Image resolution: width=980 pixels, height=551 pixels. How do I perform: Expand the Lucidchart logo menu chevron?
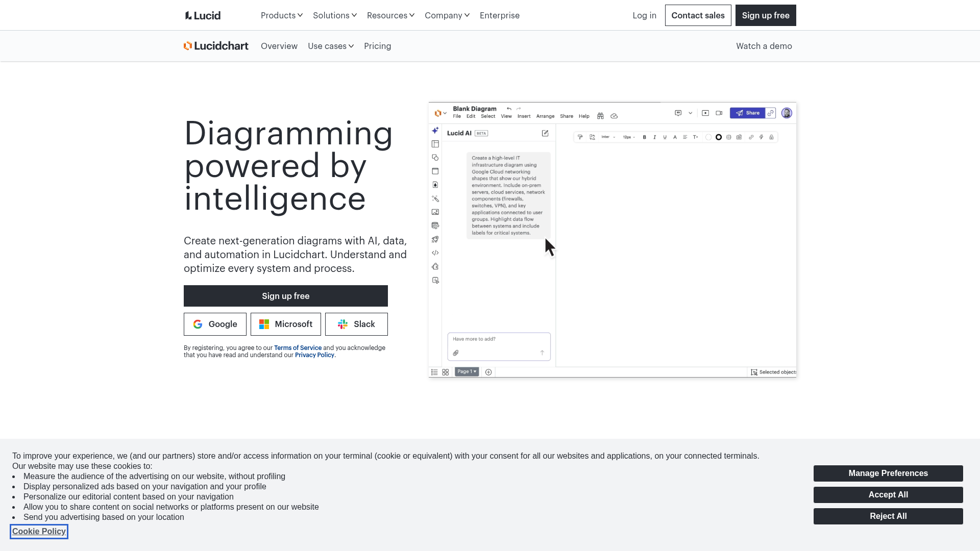click(x=445, y=113)
